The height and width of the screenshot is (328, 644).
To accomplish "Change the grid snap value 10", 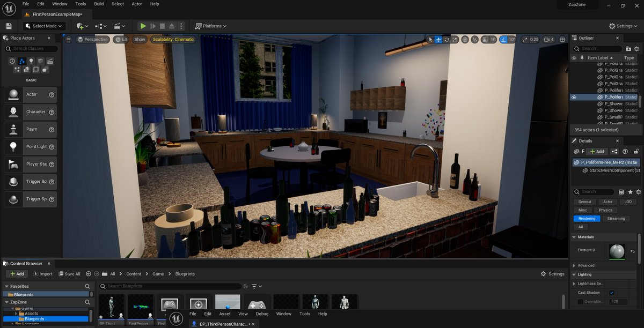I will click(493, 40).
